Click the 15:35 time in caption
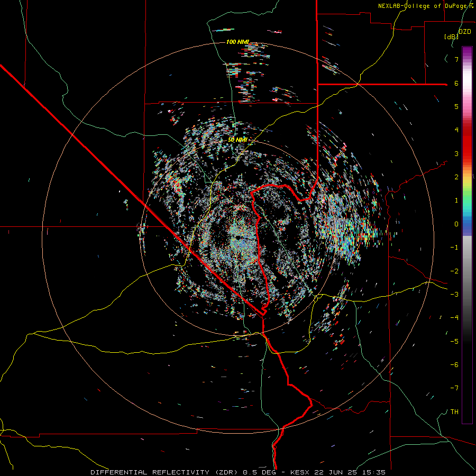 [374, 472]
